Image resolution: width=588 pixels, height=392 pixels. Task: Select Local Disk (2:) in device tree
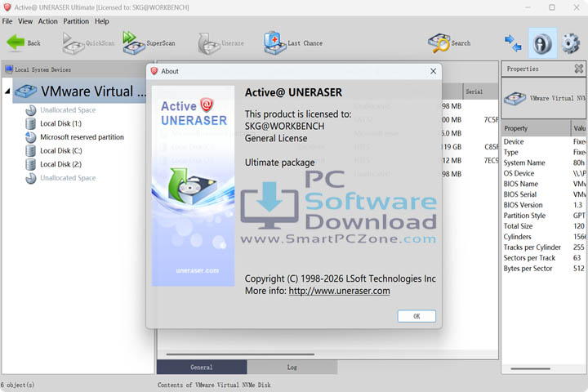click(60, 164)
